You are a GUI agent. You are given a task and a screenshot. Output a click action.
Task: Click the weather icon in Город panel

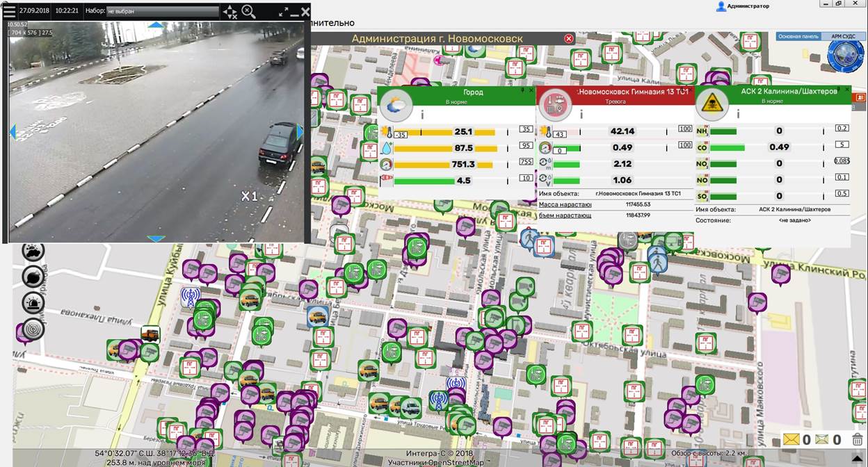(x=396, y=106)
